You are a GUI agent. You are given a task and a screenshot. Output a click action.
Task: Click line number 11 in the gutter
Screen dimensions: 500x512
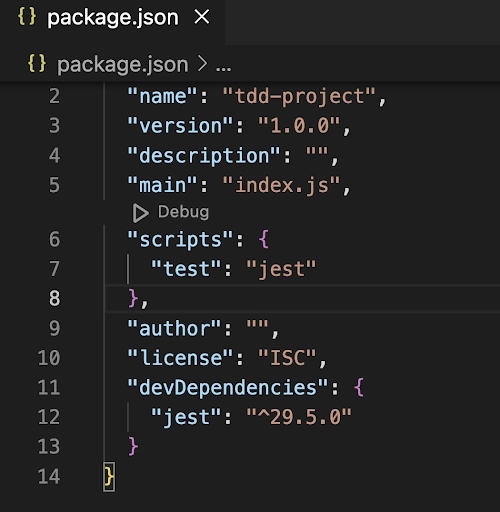click(x=49, y=387)
